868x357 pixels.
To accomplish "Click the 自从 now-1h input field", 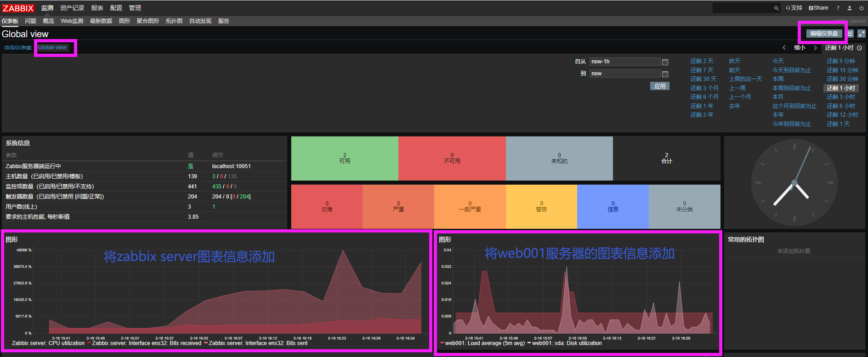I will 625,62.
